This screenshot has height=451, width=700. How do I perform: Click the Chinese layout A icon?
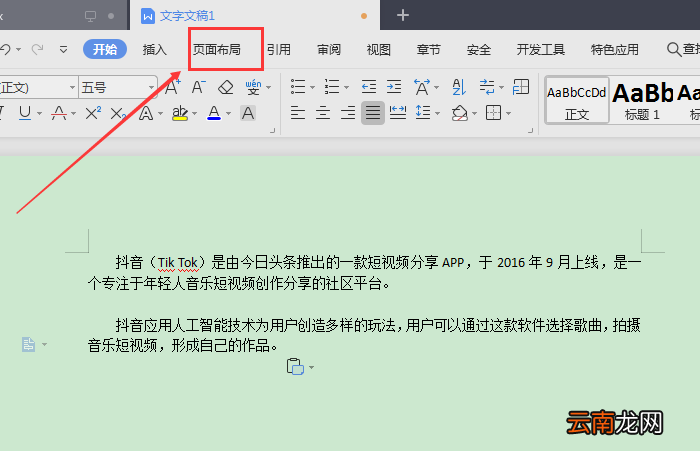pos(422,87)
